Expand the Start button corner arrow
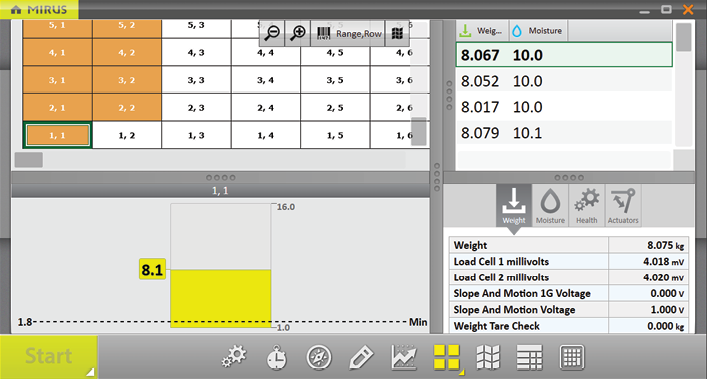Screen dimensions: 707x379 [x=91, y=372]
